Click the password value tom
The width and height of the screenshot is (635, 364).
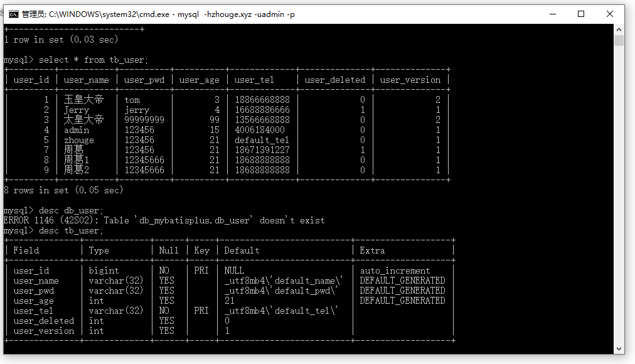click(132, 100)
